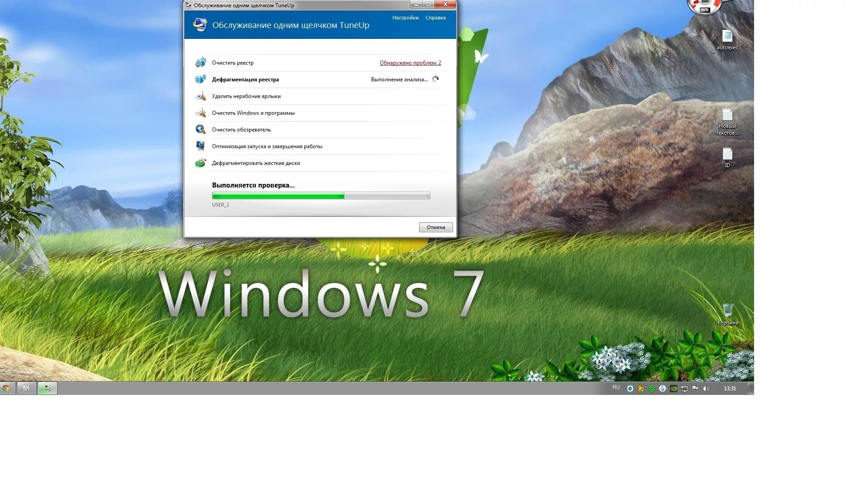Viewport: 868px width, 488px height.
Task: Click the Chrome icon in the taskbar
Action: click(x=6, y=388)
